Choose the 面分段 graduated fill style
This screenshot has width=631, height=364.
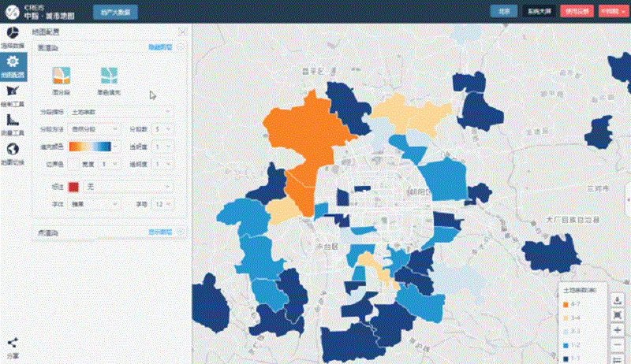pos(61,80)
